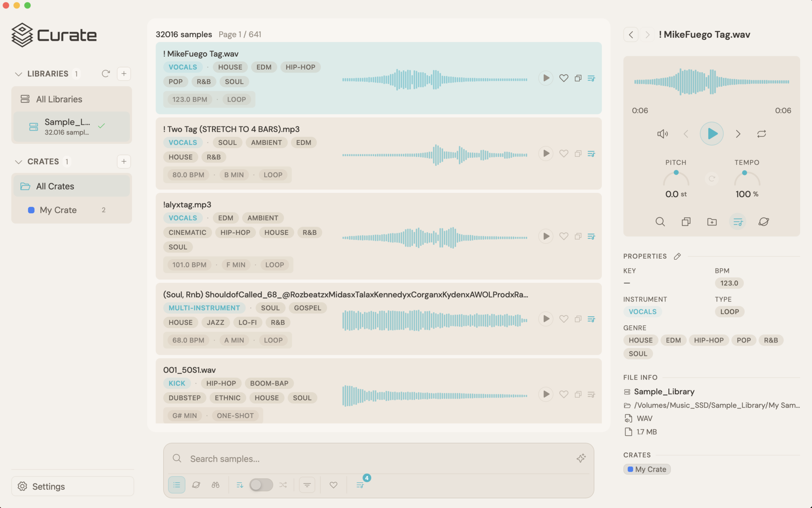Copy the ! Two Tag (STRETCH TO 4 BARS).mp3 sample
The image size is (812, 508).
click(x=578, y=154)
